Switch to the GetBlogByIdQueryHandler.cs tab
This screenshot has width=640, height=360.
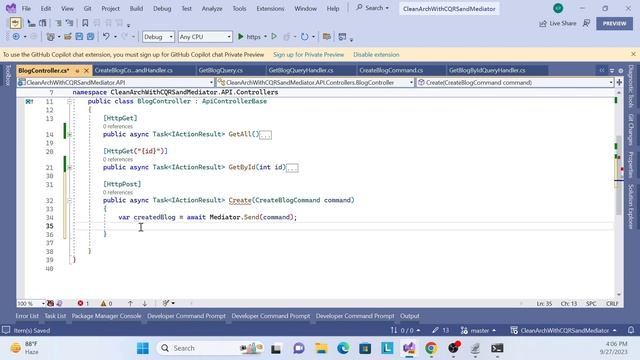(487, 71)
